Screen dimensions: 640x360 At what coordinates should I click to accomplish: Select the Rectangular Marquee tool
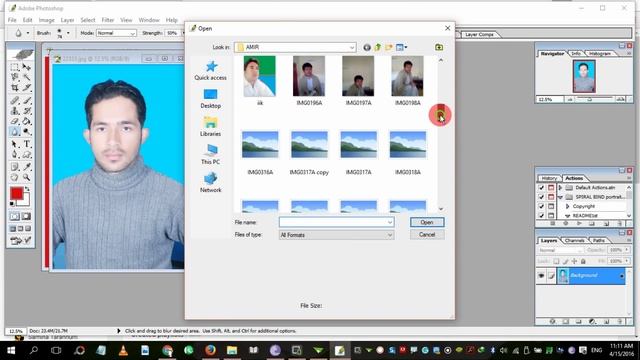pyautogui.click(x=15, y=67)
